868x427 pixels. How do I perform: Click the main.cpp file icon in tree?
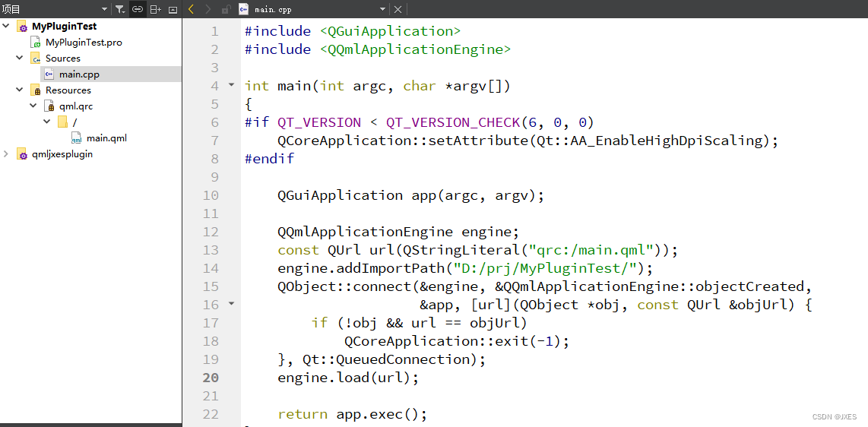pyautogui.click(x=49, y=74)
